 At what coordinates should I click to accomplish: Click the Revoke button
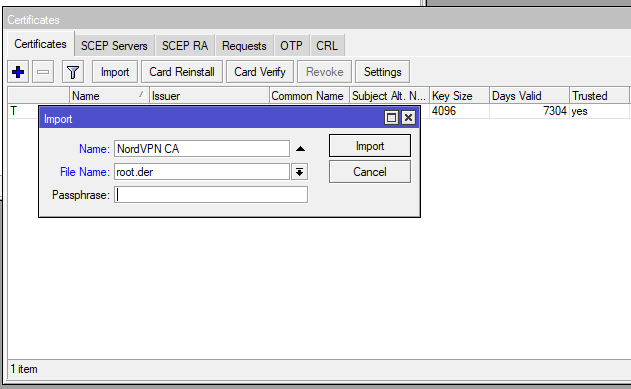324,72
